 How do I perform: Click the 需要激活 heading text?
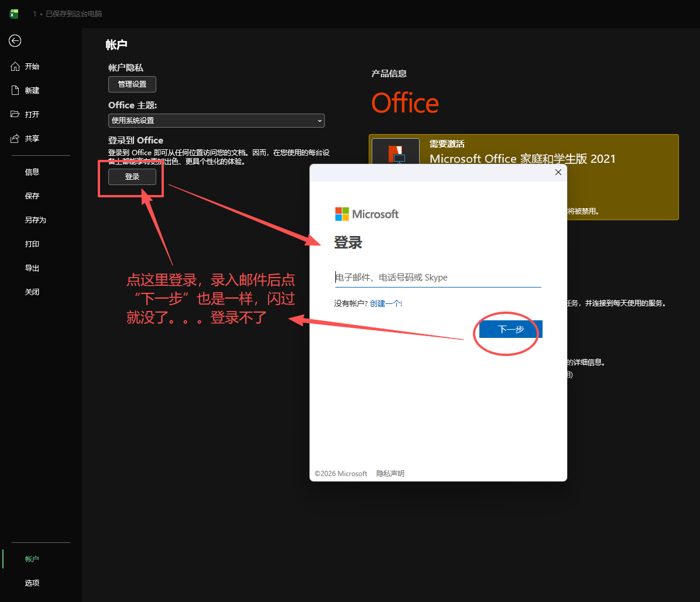[447, 144]
